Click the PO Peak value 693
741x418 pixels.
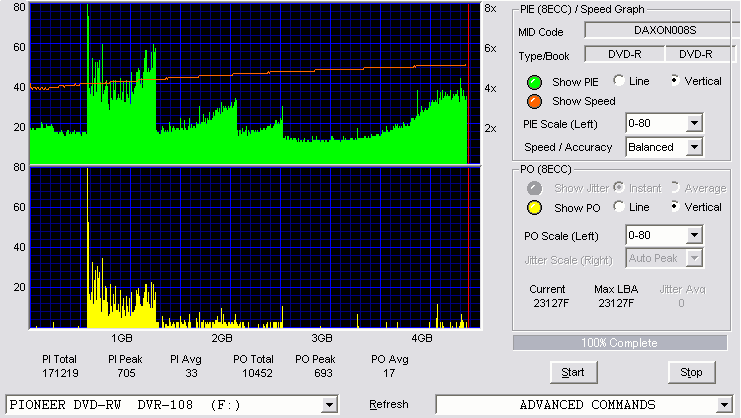323,373
